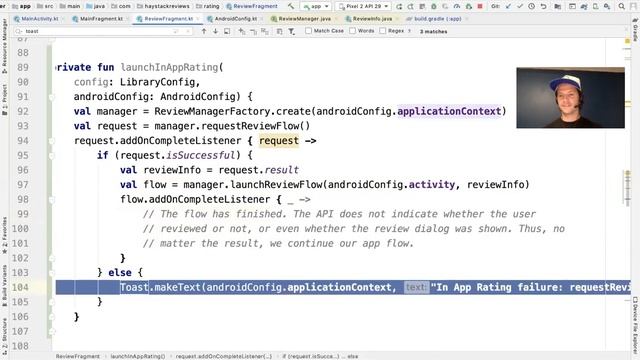This screenshot has width=640, height=360.
Task: Open the Structure tool window
Action: pos(4,337)
